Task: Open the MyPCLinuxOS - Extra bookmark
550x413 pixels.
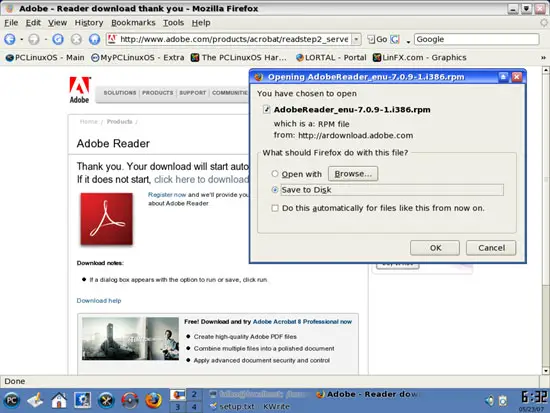Action: 138,58
